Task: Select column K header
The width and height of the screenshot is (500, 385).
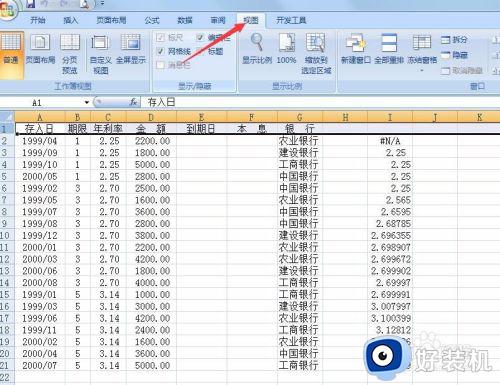Action: [x=479, y=117]
